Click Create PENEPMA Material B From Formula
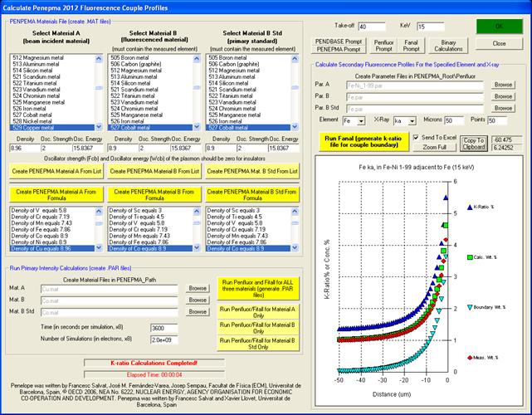The height and width of the screenshot is (415, 532). click(154, 195)
